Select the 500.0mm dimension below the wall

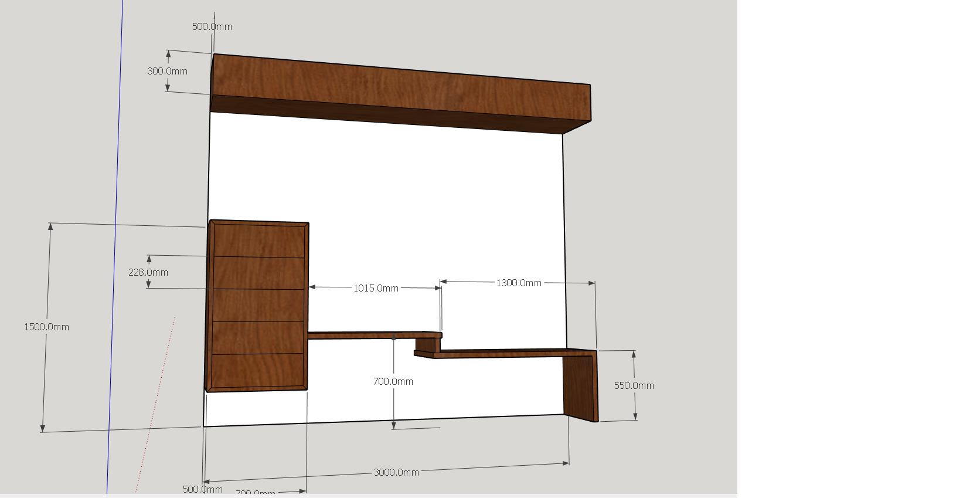click(203, 489)
